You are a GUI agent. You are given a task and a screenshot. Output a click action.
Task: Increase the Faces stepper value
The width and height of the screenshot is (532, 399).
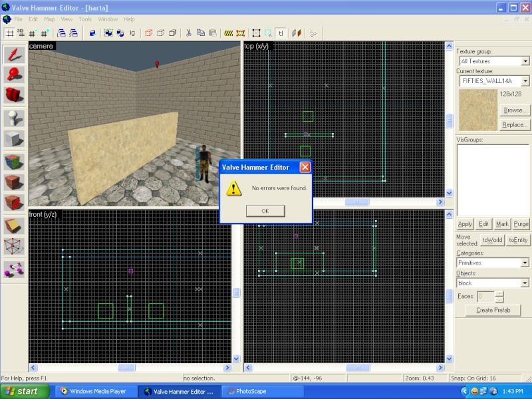click(499, 294)
